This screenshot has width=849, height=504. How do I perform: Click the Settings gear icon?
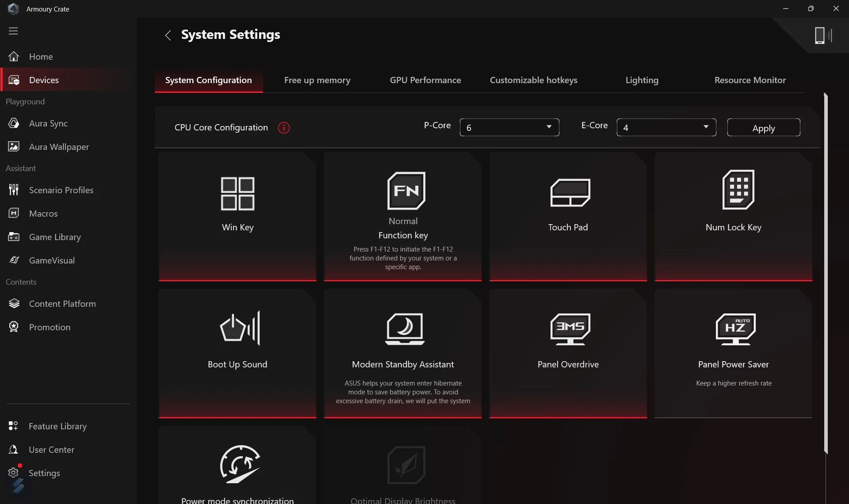click(13, 473)
